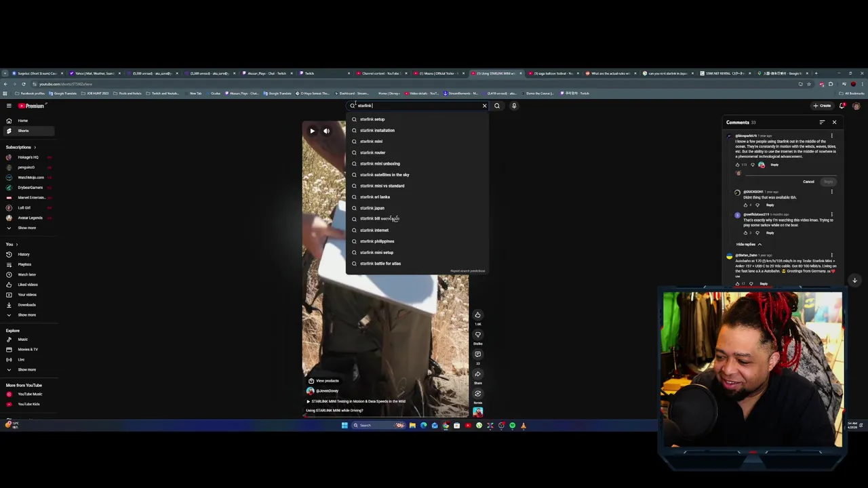The image size is (868, 488).
Task: Click the Create button
Action: (x=823, y=106)
